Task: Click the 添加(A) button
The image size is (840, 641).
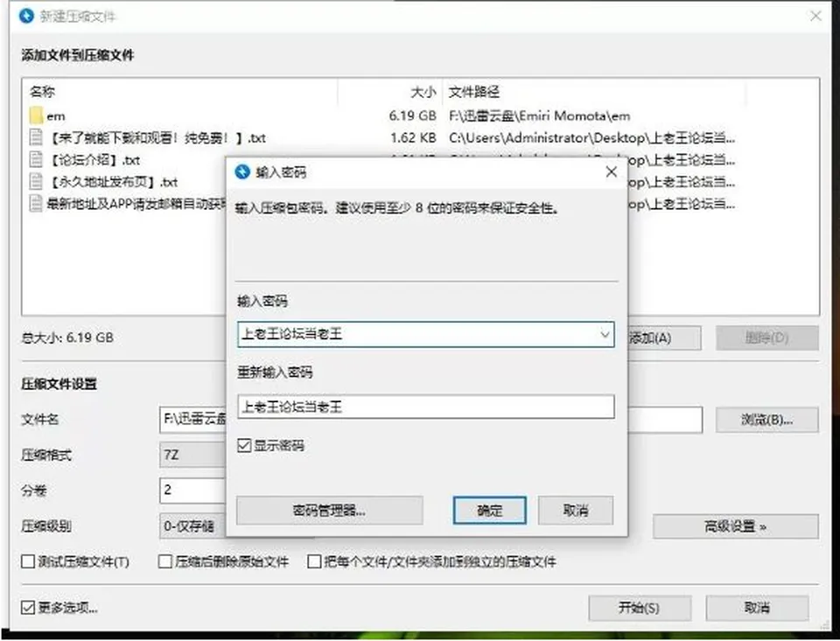Action: tap(664, 338)
